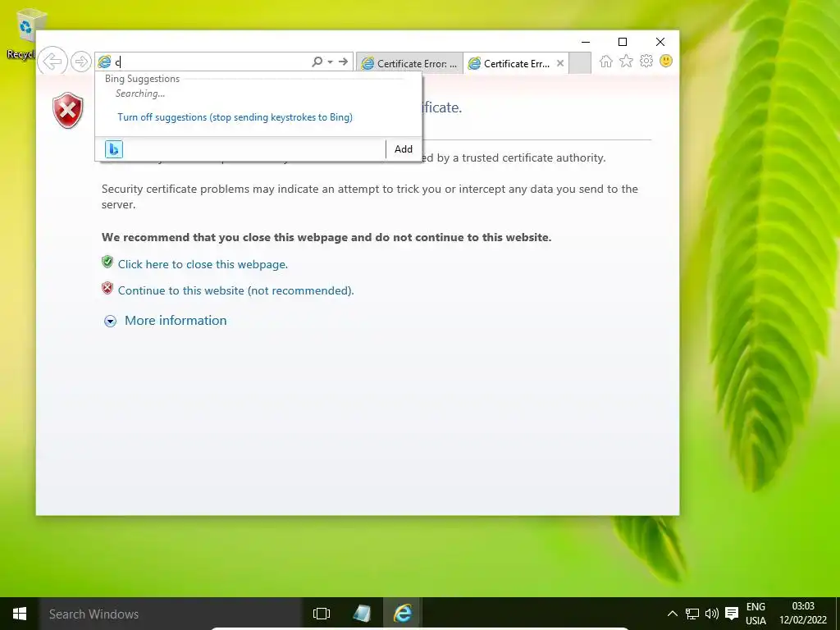Click Internet Explorer taskbar icon

(403, 614)
